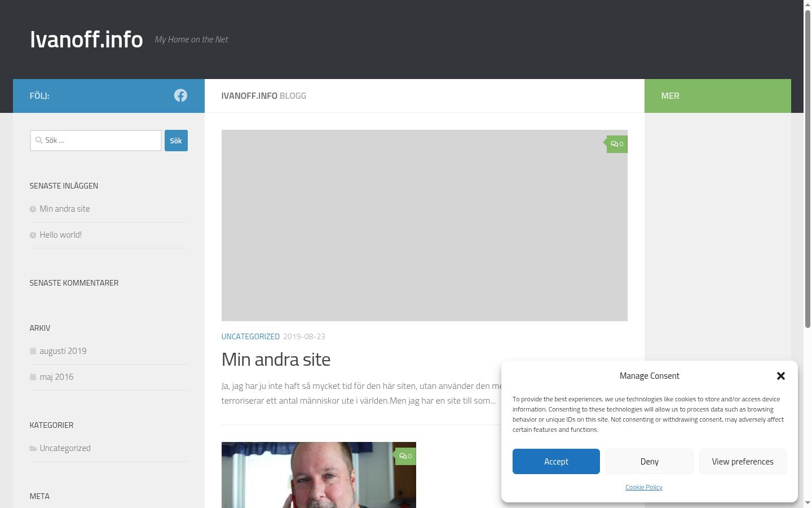Open View preferences for cookies
This screenshot has height=508, width=812.
[743, 461]
